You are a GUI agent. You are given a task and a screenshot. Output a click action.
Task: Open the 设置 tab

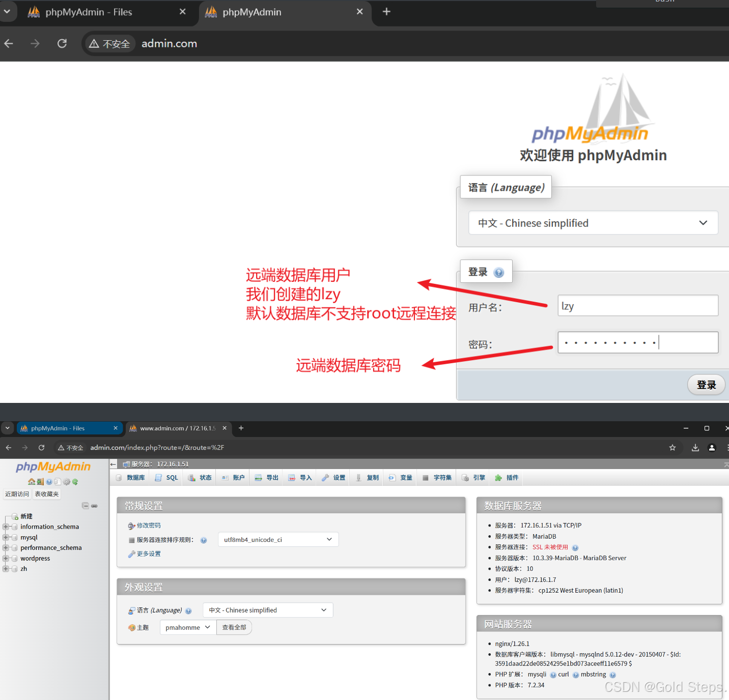[333, 478]
